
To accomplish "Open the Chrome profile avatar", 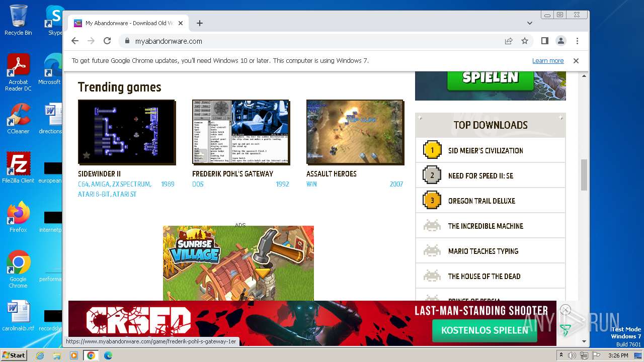I will coord(560,41).
